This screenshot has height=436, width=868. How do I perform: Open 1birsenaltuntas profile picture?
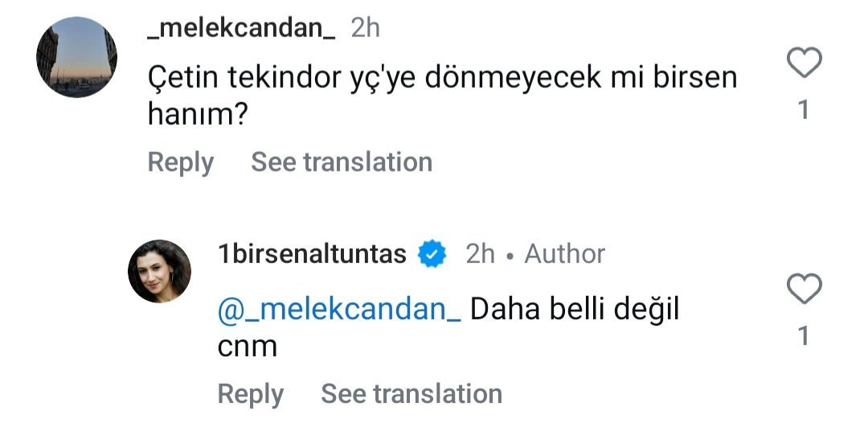[x=160, y=271]
